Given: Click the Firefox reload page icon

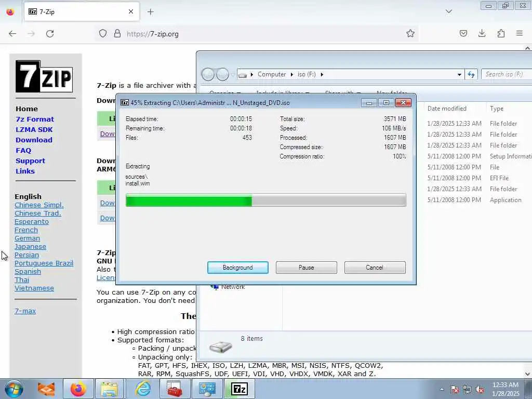Looking at the screenshot, I should click(x=50, y=34).
